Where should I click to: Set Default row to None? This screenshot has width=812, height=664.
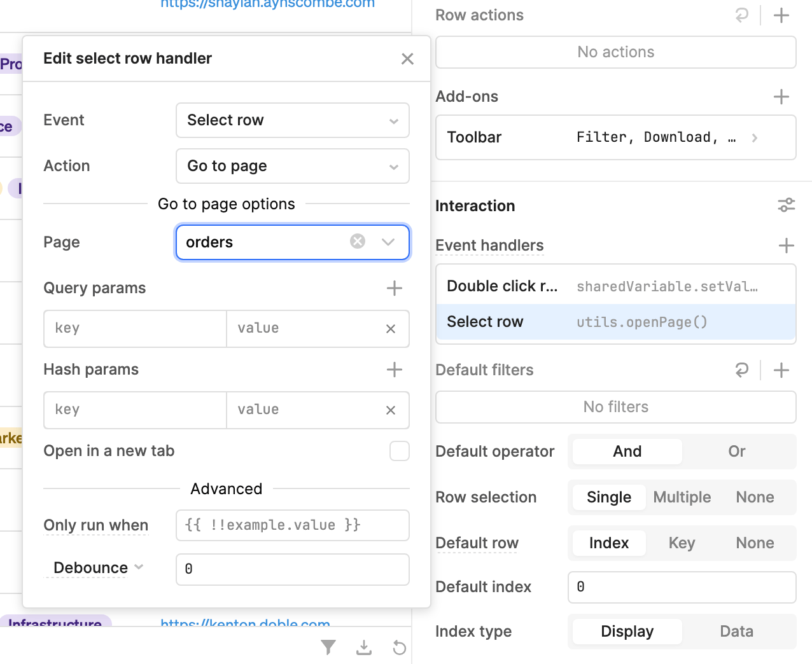click(x=755, y=543)
